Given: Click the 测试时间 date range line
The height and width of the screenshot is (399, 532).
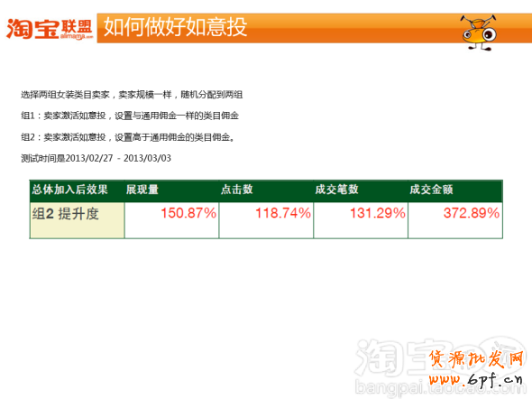Looking at the screenshot, I should click(96, 158).
